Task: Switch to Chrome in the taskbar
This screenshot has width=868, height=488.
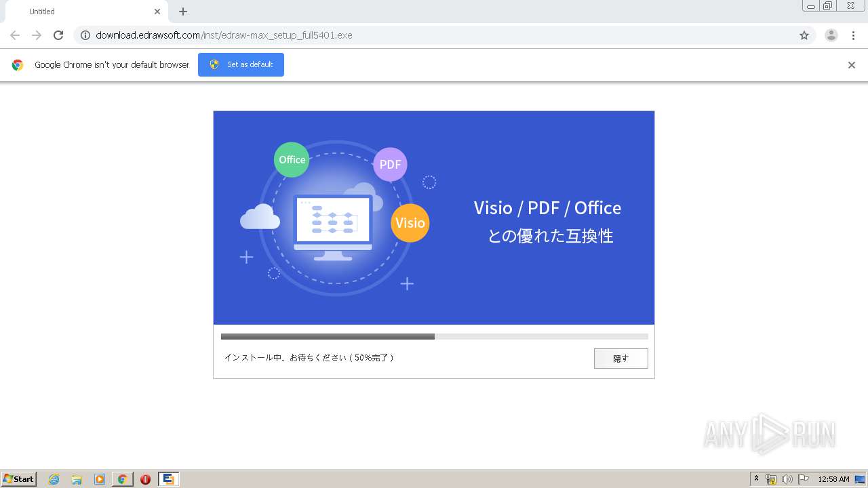Action: point(122,479)
